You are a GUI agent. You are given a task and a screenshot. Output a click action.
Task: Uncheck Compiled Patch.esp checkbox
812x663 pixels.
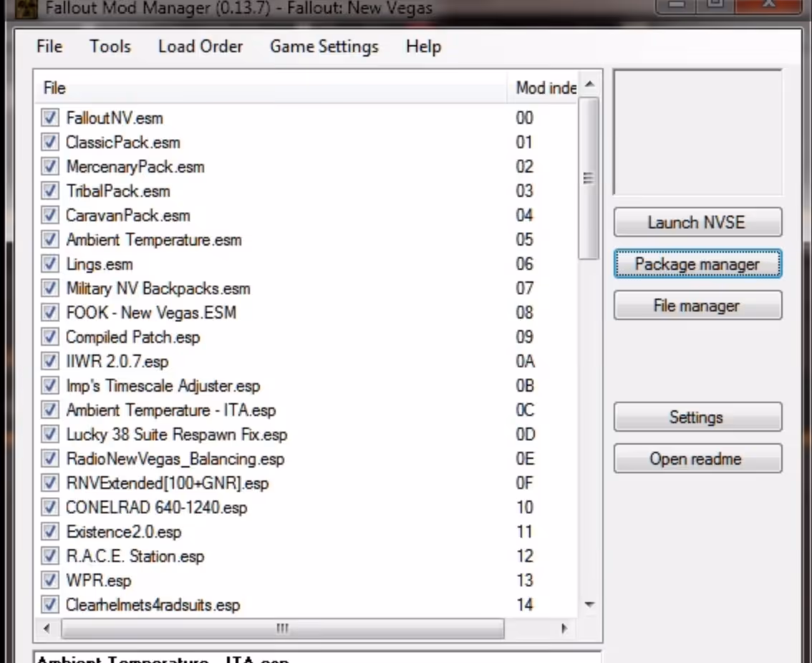(x=49, y=337)
